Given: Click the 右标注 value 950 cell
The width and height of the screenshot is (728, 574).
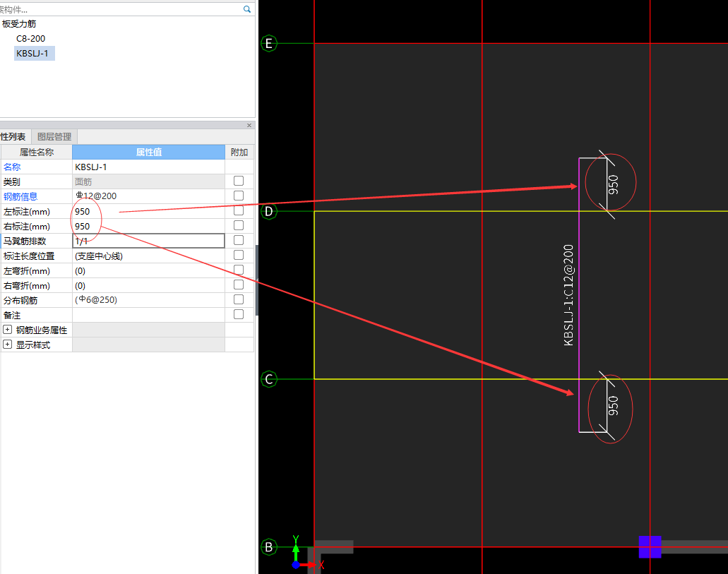Looking at the screenshot, I should (148, 226).
